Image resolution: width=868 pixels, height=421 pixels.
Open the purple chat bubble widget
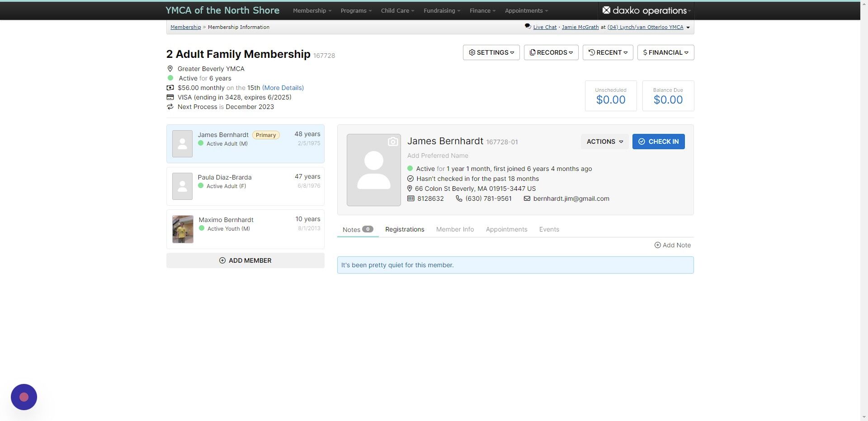[24, 397]
